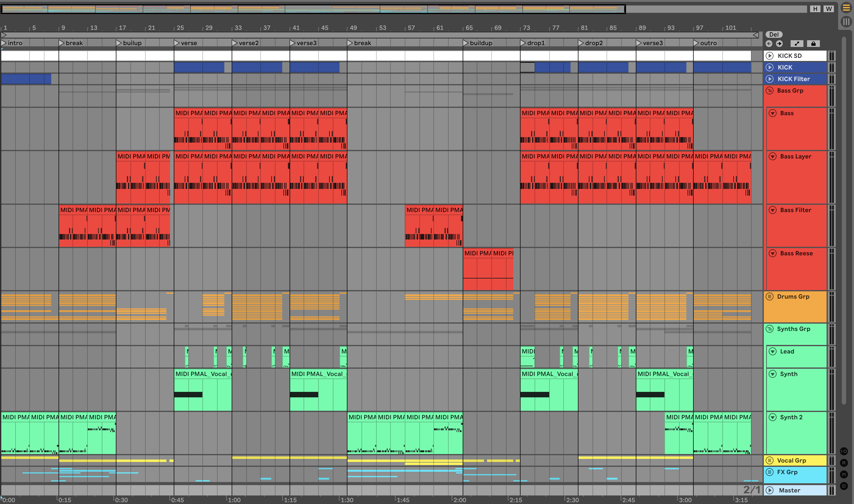This screenshot has height=504, width=854.
Task: Toggle the Returns (R) section visibility
Action: tap(844, 463)
